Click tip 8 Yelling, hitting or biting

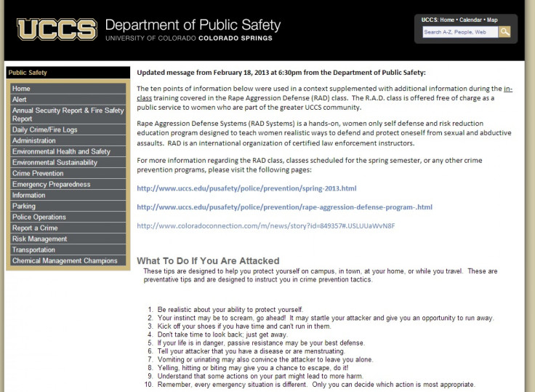(253, 368)
